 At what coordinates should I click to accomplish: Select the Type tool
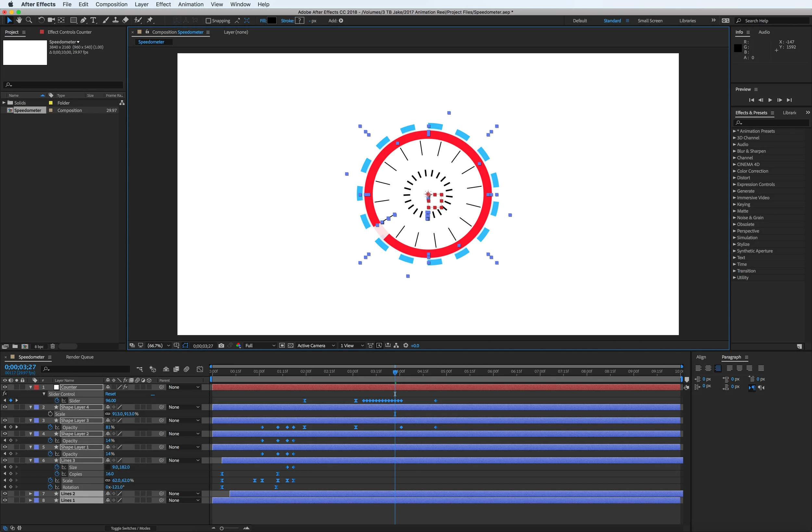point(93,20)
